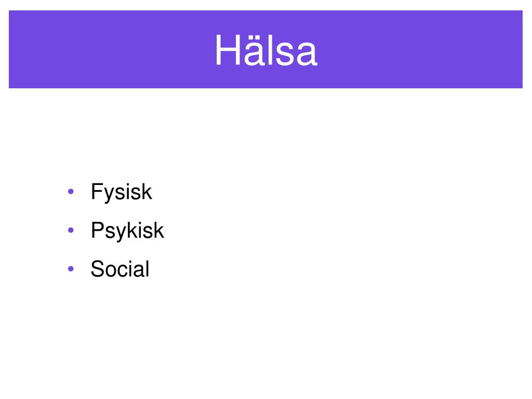Click the last k in Psykisk
The image size is (532, 399).
click(159, 229)
